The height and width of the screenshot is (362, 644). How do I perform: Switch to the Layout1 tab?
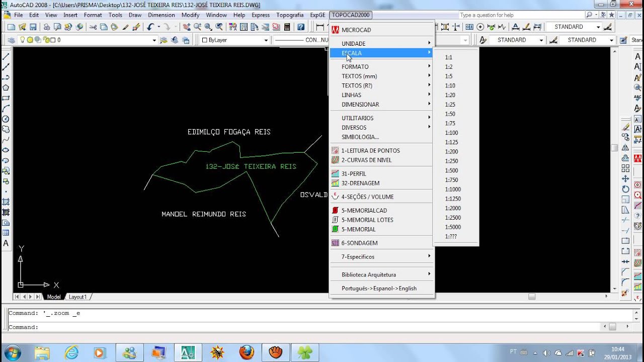tap(77, 297)
